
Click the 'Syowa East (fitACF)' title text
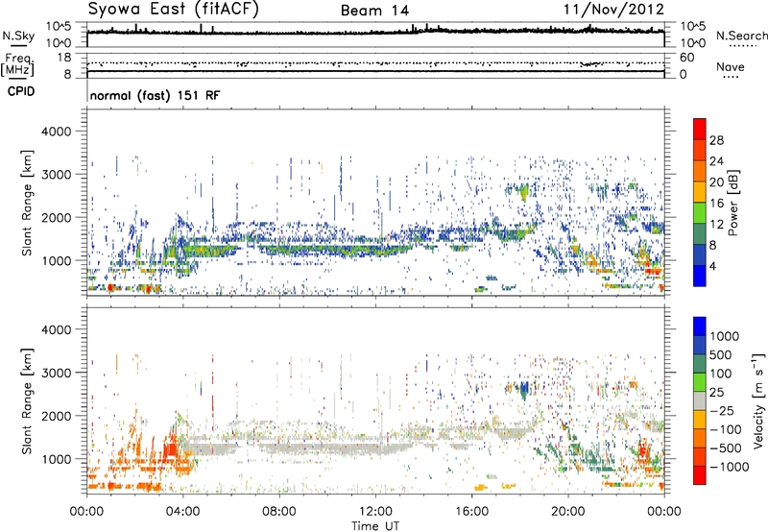pos(173,10)
